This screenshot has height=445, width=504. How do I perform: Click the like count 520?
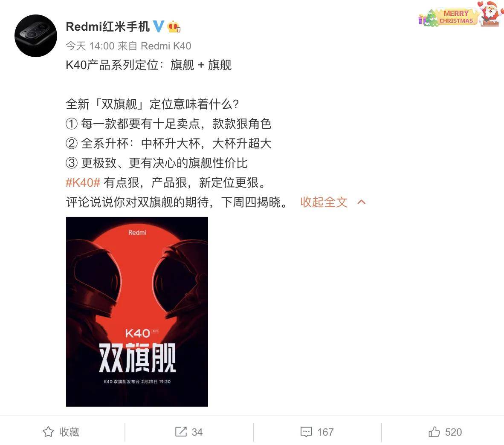[x=454, y=432]
